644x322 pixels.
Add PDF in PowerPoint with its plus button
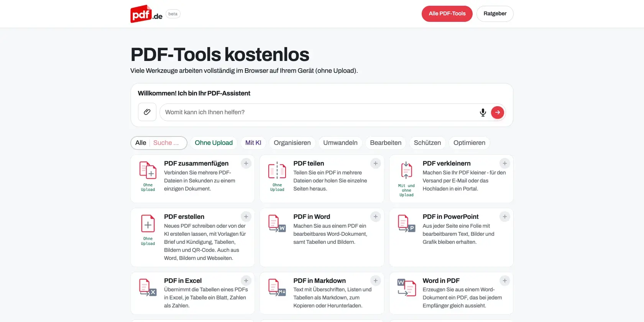(x=505, y=217)
